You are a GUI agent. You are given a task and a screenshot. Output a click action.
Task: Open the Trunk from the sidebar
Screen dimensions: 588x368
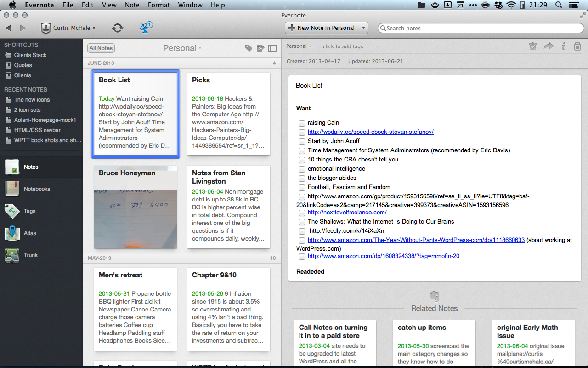coord(30,255)
